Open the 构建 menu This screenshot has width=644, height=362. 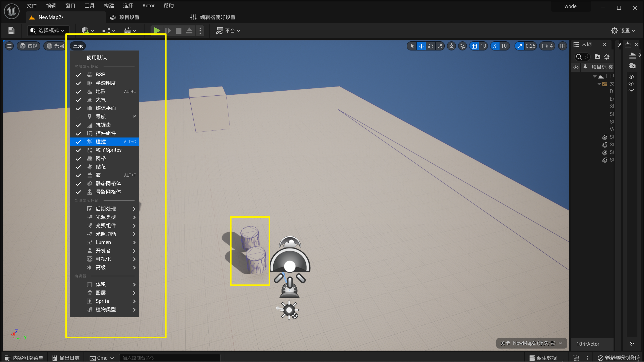[x=109, y=6]
